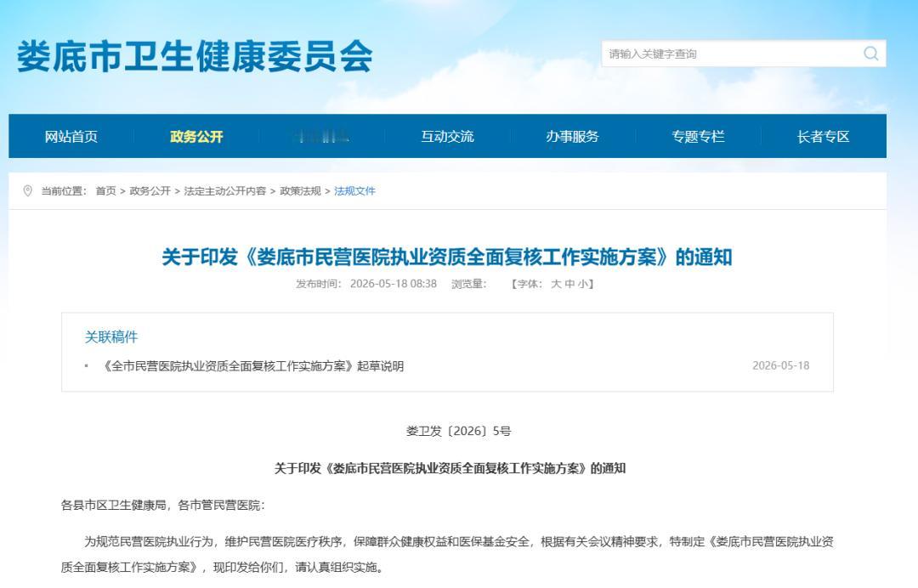
Task: Click the 当前位置 breadcrumb label
Action: coord(64,190)
